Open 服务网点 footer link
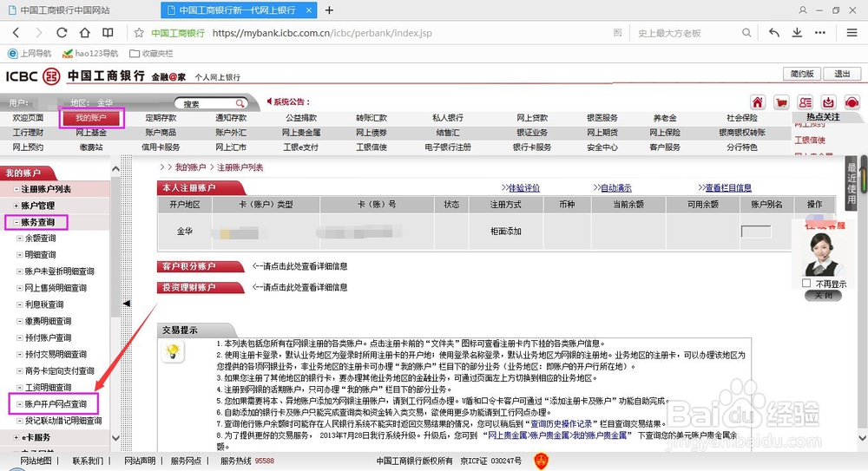The width and height of the screenshot is (868, 471). pos(186,461)
